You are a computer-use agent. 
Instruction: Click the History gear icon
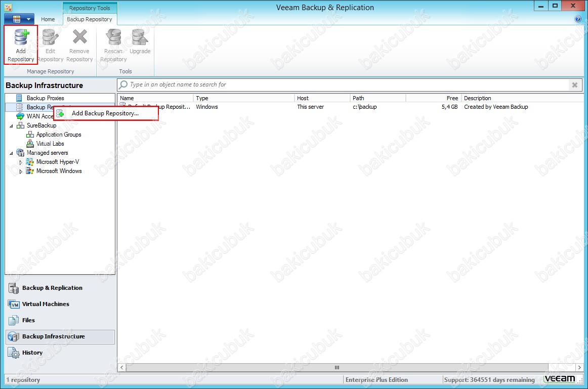pyautogui.click(x=14, y=353)
